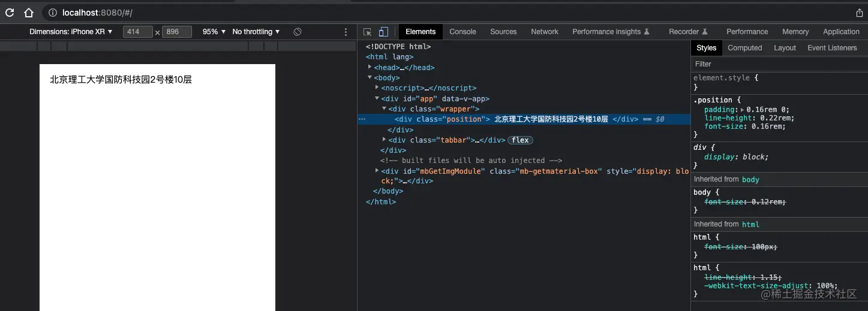Viewport: 868px width, 311px height.
Task: Collapse the div id="app" node
Action: click(377, 98)
